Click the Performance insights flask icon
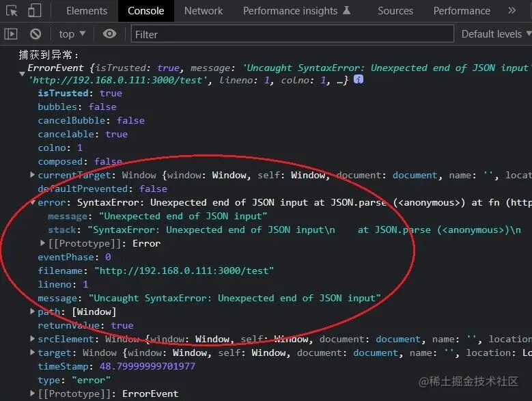The image size is (532, 401). [346, 10]
